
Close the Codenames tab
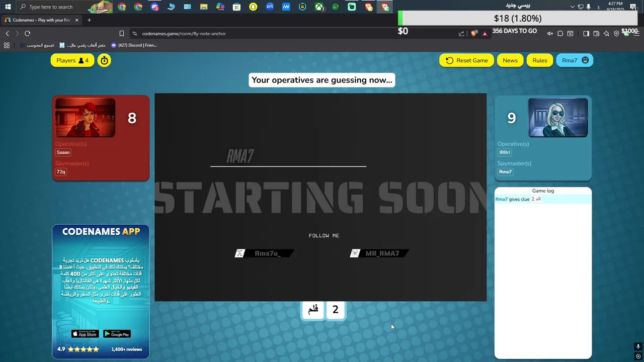tap(76, 20)
